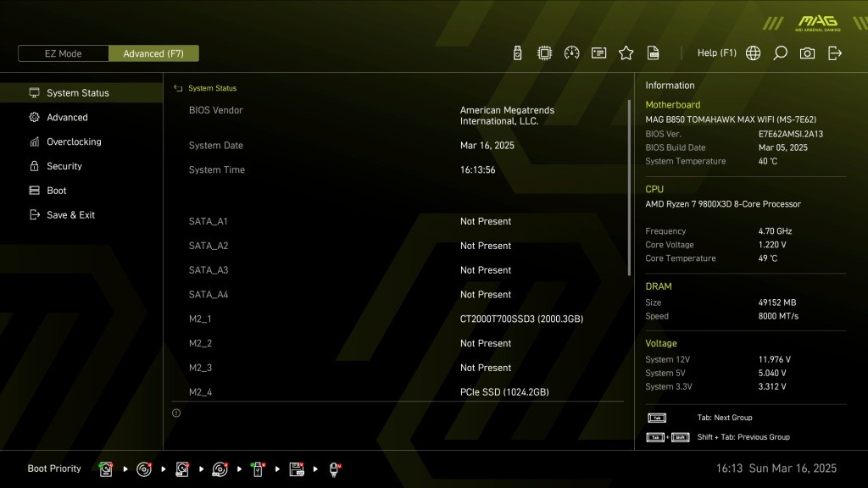Open the Security sidebar section
The height and width of the screenshot is (488, 868).
(81, 166)
